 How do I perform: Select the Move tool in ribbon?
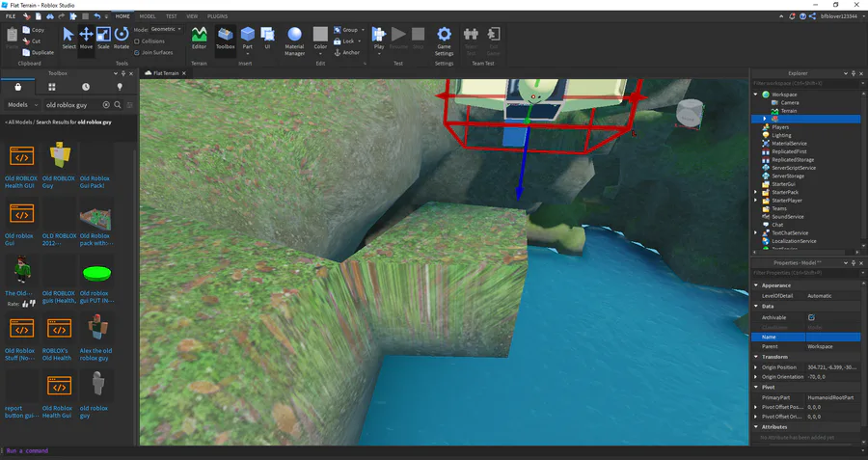86,39
